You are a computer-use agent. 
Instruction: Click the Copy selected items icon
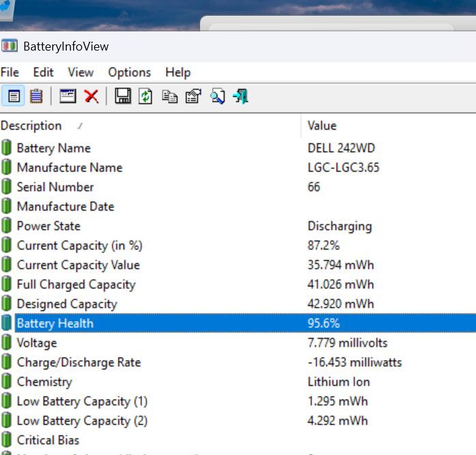(x=169, y=96)
